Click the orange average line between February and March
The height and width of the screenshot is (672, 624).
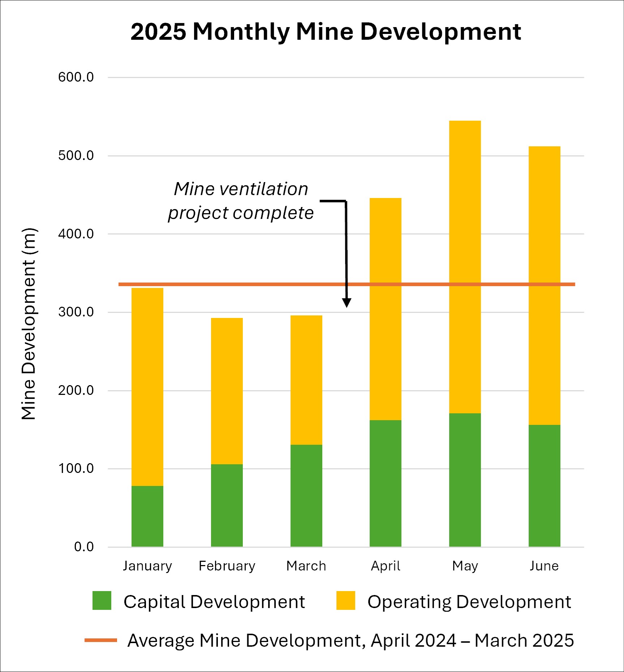267,284
